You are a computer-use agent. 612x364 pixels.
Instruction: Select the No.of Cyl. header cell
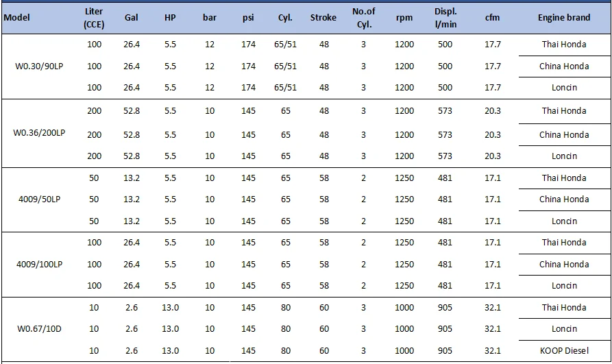click(363, 18)
